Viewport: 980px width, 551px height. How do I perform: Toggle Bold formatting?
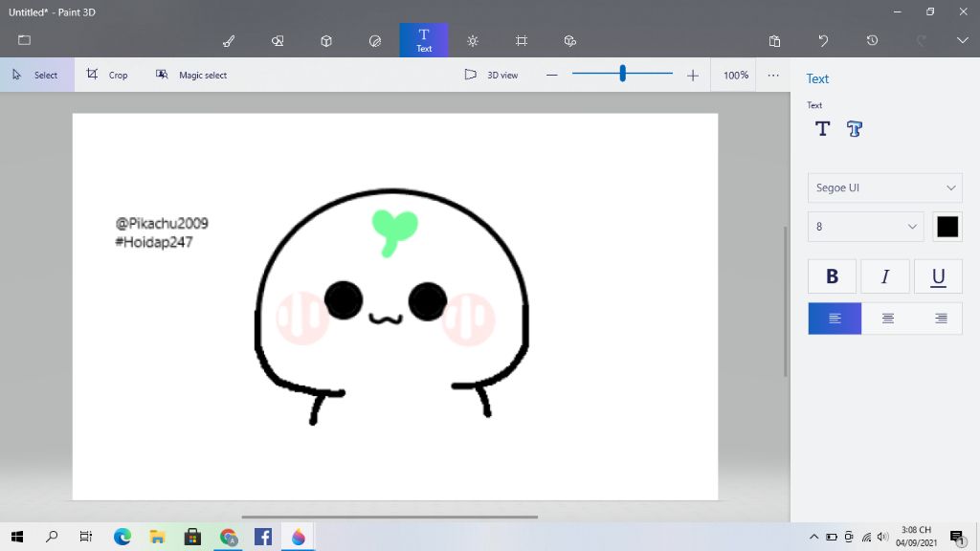tap(832, 276)
